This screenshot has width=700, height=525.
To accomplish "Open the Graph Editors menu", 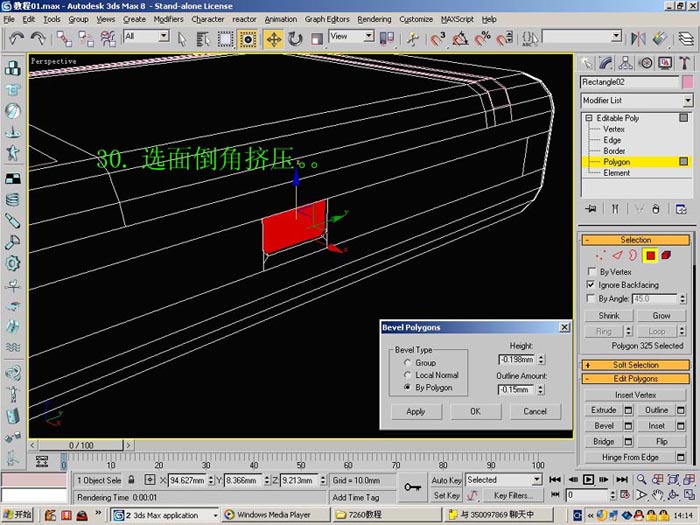I will [327, 19].
